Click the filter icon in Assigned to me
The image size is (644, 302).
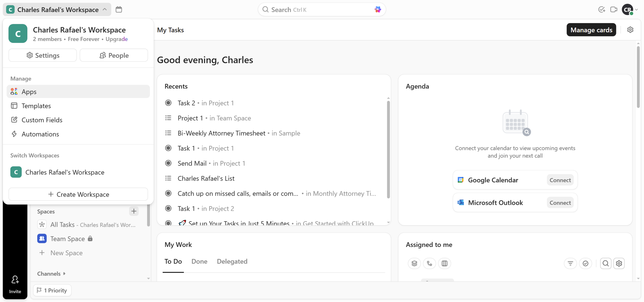[x=570, y=263]
